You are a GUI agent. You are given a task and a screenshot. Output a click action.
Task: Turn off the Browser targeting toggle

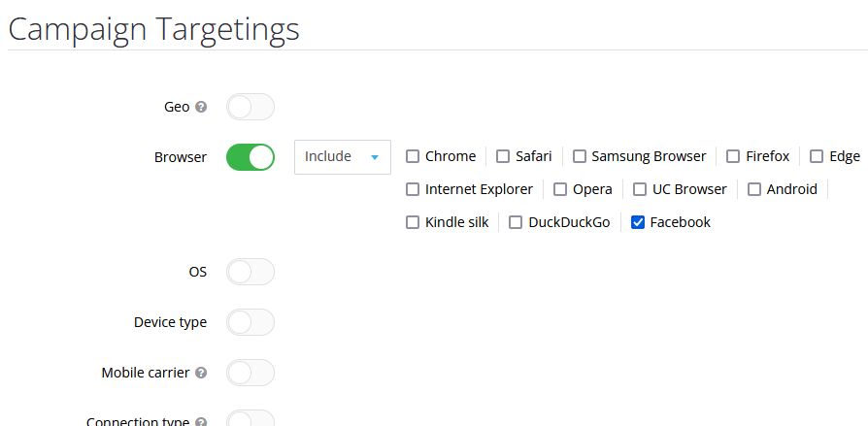250,157
